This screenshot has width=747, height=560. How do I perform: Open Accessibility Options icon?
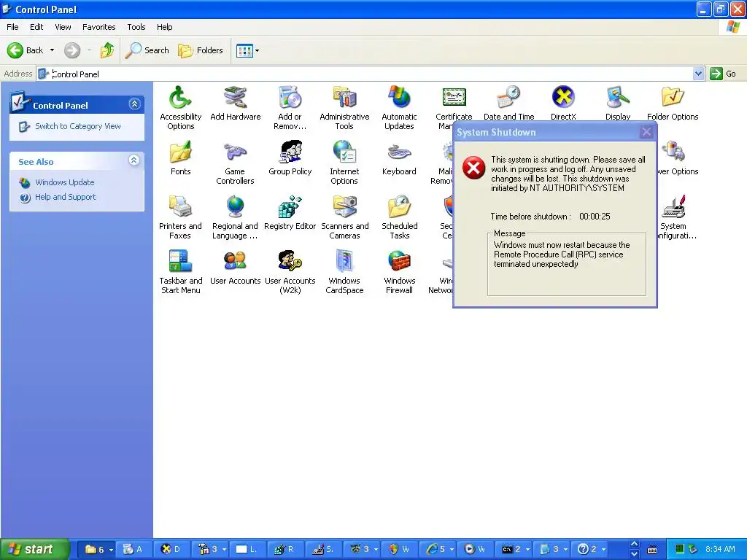[x=181, y=108]
